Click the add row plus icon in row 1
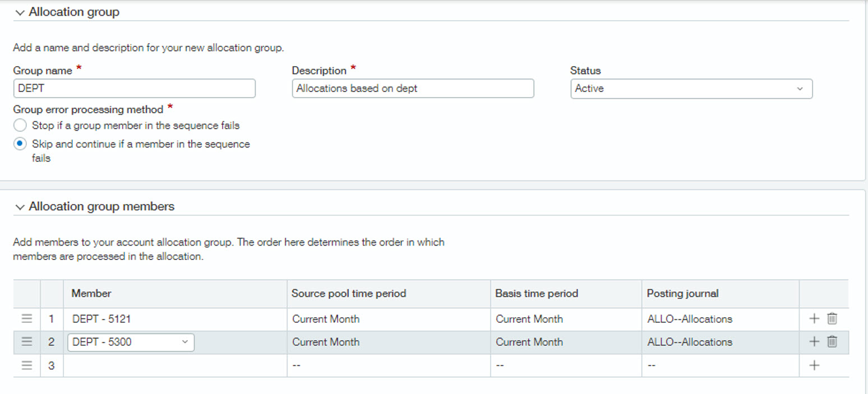Image resolution: width=868 pixels, height=394 pixels. (x=814, y=319)
